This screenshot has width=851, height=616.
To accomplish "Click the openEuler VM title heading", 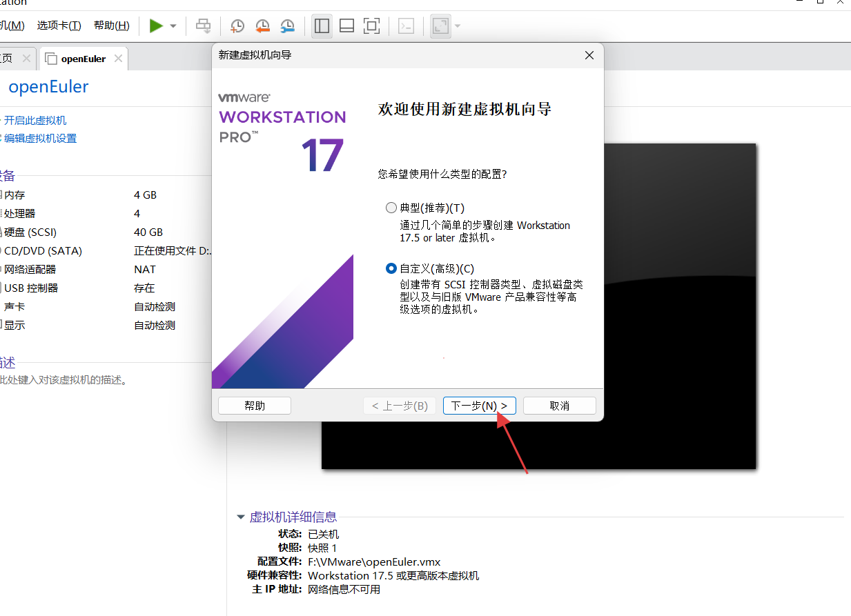I will (x=48, y=87).
